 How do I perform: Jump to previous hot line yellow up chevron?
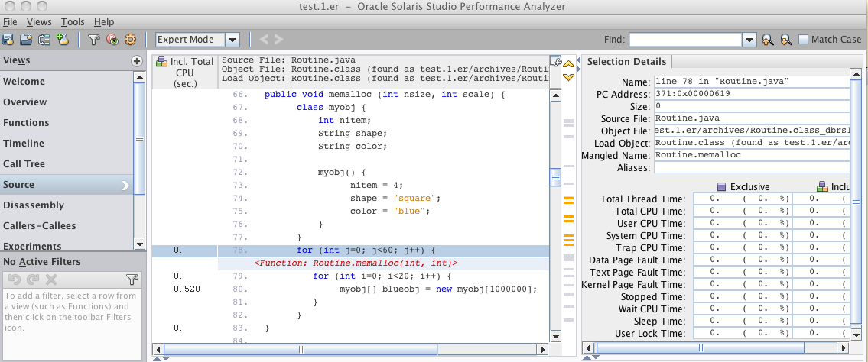click(568, 65)
